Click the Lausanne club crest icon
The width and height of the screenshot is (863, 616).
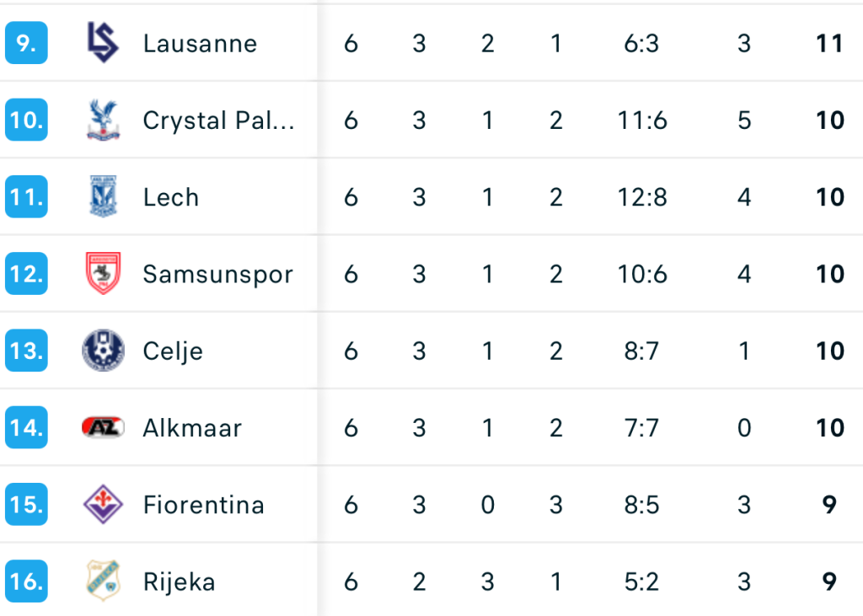pyautogui.click(x=103, y=43)
